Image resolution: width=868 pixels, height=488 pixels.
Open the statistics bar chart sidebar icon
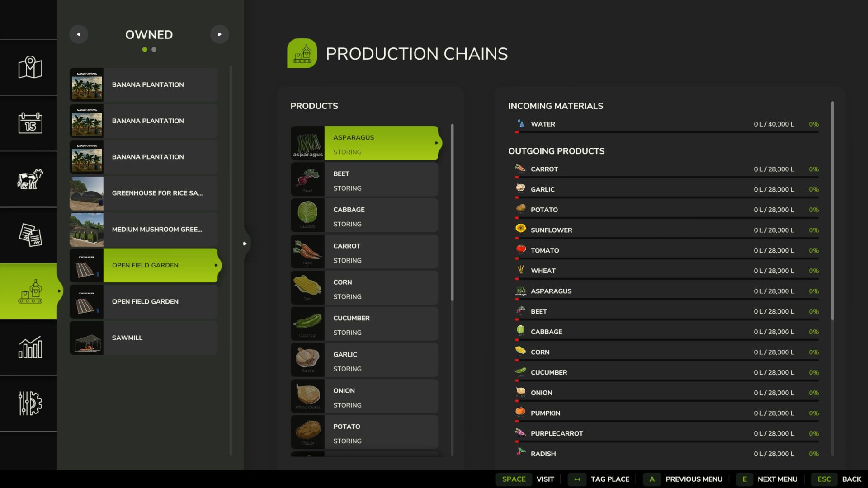(30, 347)
